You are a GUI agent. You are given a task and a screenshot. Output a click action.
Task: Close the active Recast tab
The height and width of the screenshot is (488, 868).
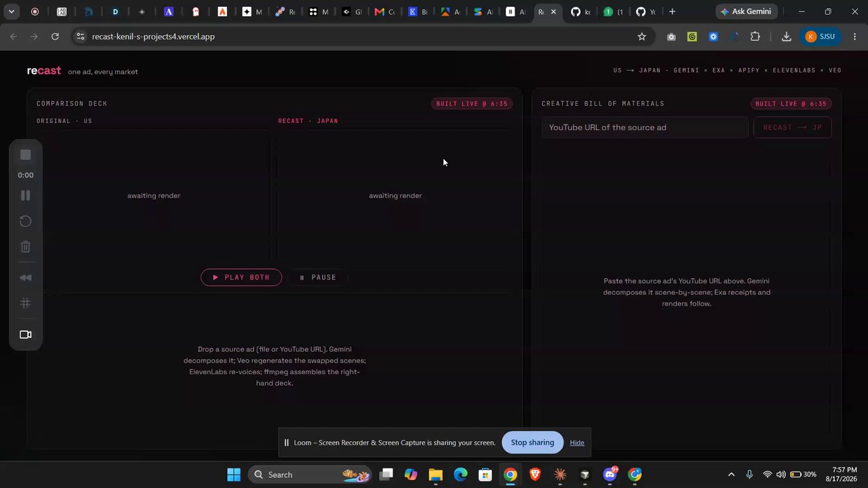coord(553,12)
